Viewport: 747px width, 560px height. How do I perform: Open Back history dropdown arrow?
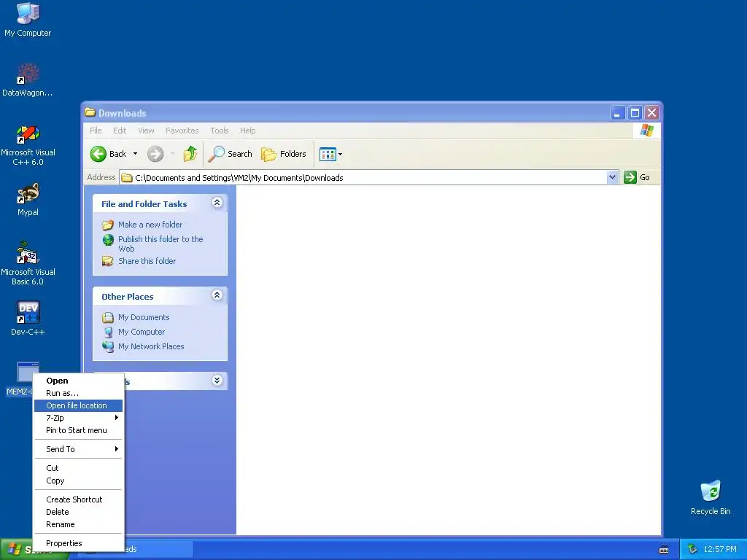135,154
